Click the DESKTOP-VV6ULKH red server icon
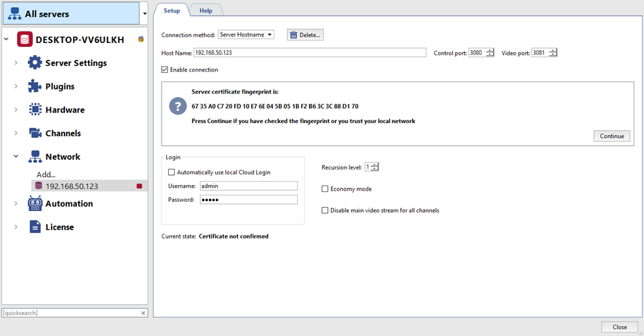The image size is (644, 336). click(25, 40)
